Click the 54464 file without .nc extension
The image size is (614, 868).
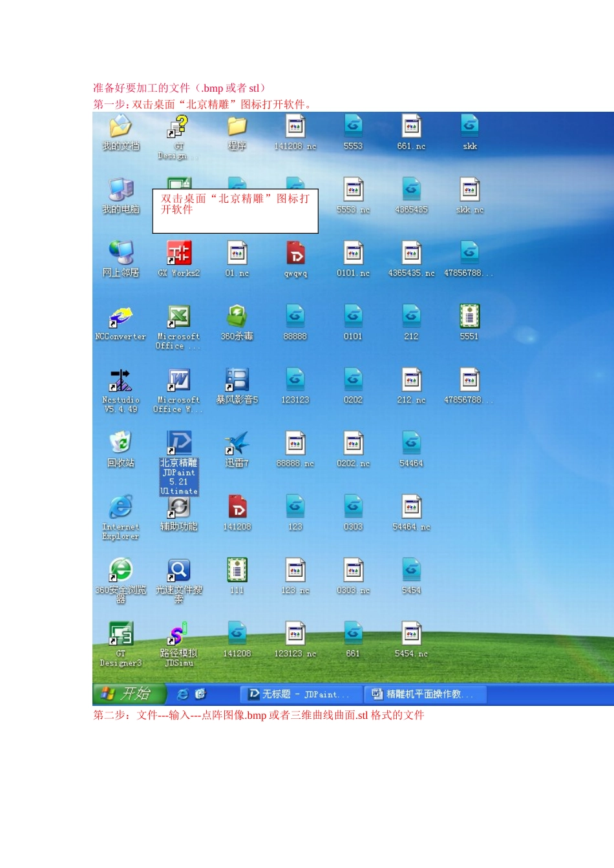[411, 449]
